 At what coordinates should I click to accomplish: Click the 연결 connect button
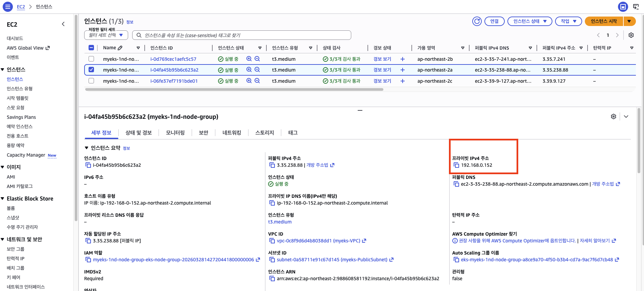[x=494, y=21]
